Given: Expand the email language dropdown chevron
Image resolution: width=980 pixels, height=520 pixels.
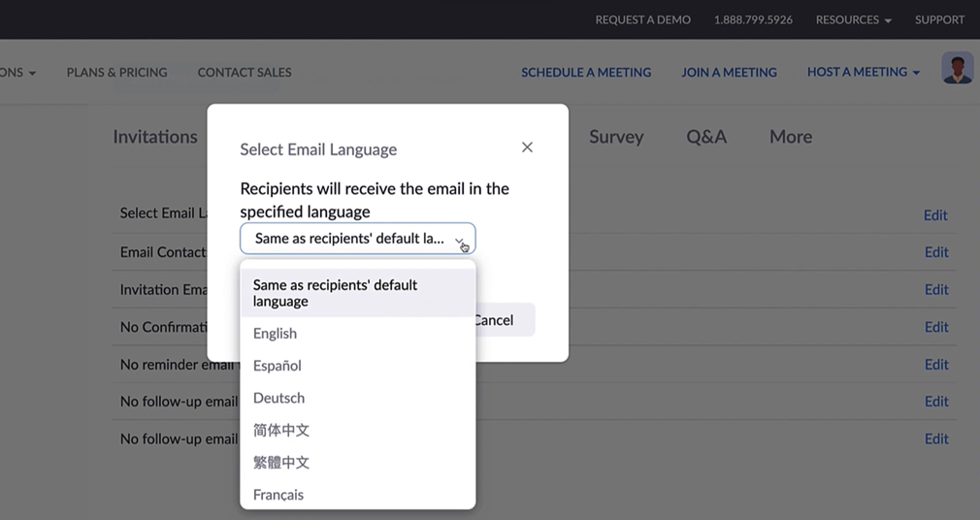Looking at the screenshot, I should coord(460,239).
